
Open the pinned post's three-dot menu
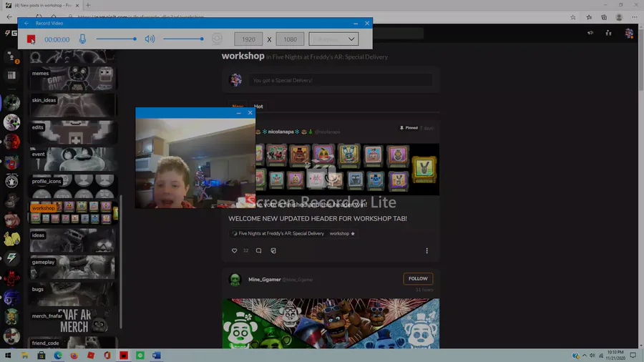pos(426,250)
